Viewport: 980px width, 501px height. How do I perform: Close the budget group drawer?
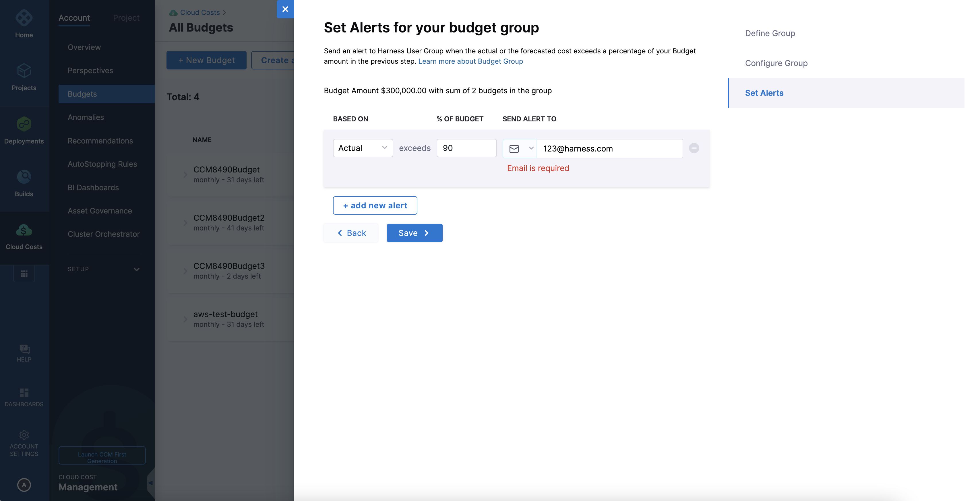click(x=285, y=9)
